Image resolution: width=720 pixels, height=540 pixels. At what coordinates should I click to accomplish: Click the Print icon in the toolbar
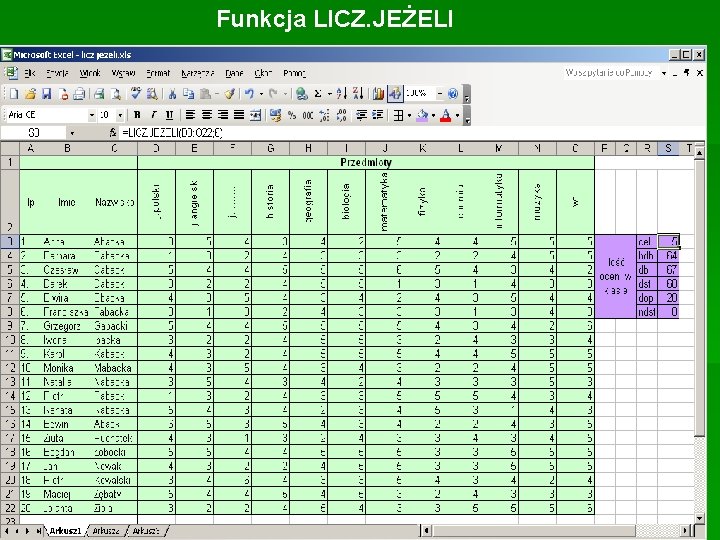99,94
